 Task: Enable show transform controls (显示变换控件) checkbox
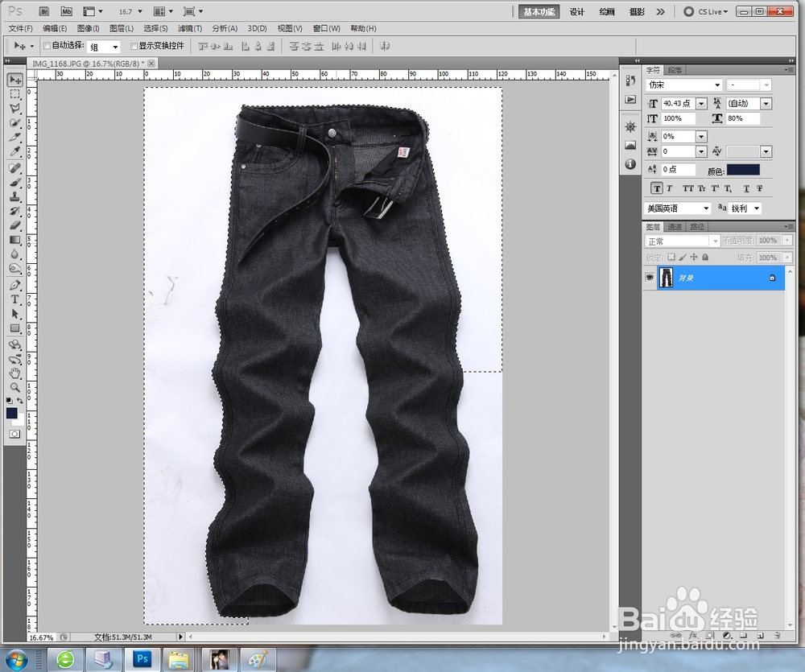(x=134, y=46)
